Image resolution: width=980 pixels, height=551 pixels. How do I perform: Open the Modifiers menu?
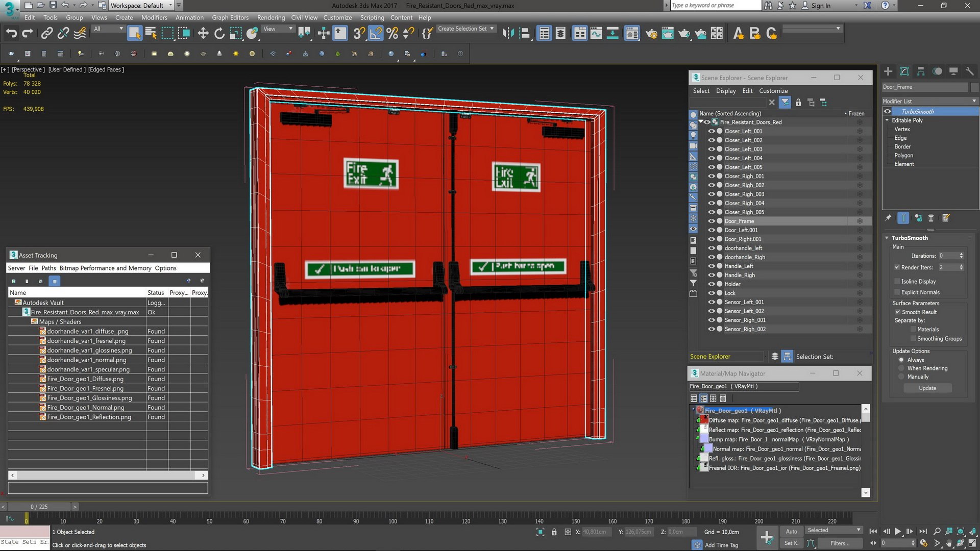(154, 17)
